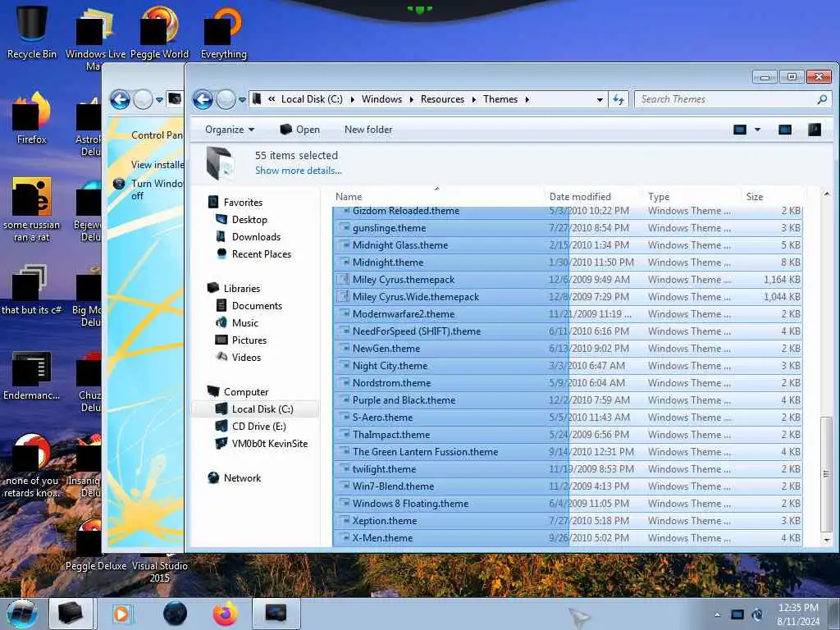
Task: Expand the arrow after Resources breadcrumb
Action: click(473, 99)
